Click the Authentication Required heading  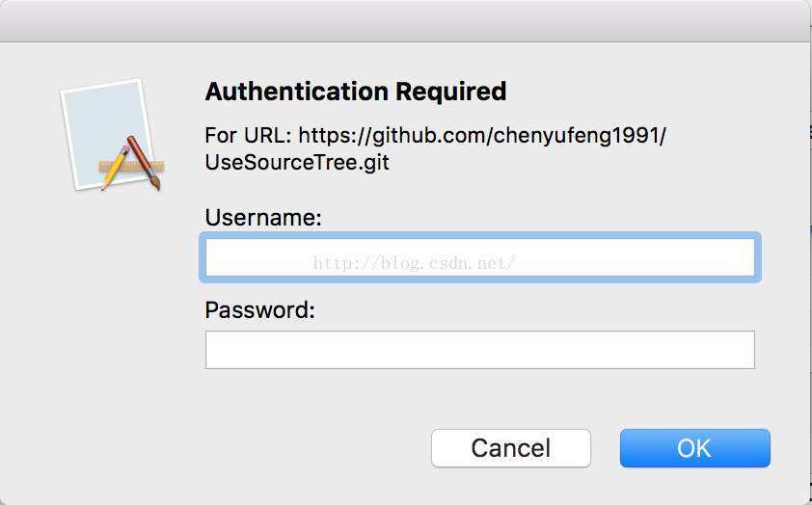(x=356, y=93)
